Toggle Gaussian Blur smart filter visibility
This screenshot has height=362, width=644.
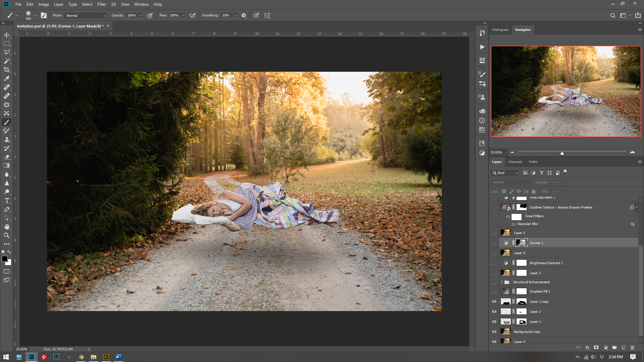point(514,224)
